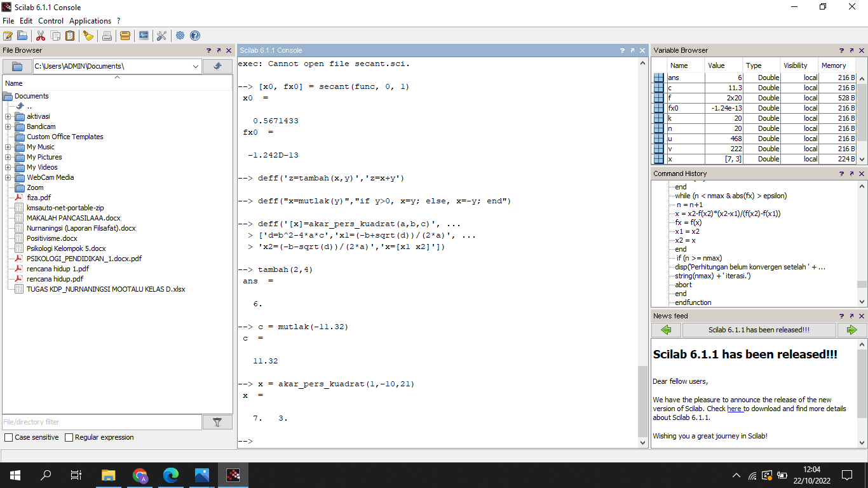Click the Print toolbar icon
This screenshot has height=488, width=868.
107,36
